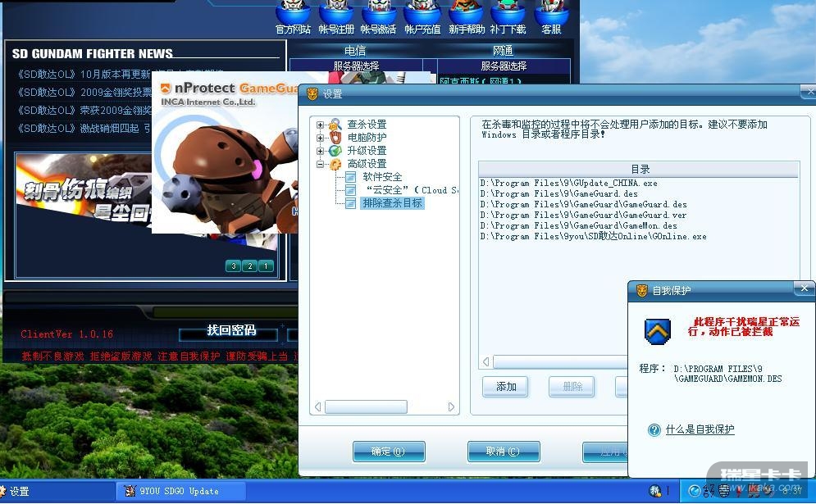Viewport: 816px width, 504px height.
Task: Click the tree panel horizontal scrollbar thumb
Action: point(366,406)
